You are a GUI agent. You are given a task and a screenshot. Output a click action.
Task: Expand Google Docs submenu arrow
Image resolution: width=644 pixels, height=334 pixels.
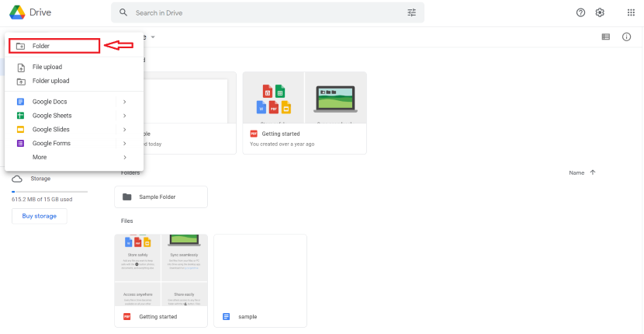pos(124,102)
